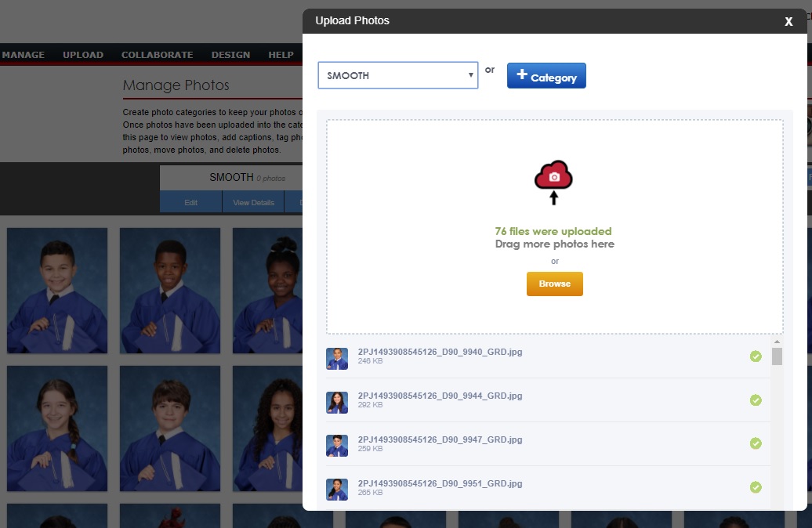The height and width of the screenshot is (528, 812).
Task: Open the thumbnail of file 9947_GRD.jpg
Action: click(336, 446)
